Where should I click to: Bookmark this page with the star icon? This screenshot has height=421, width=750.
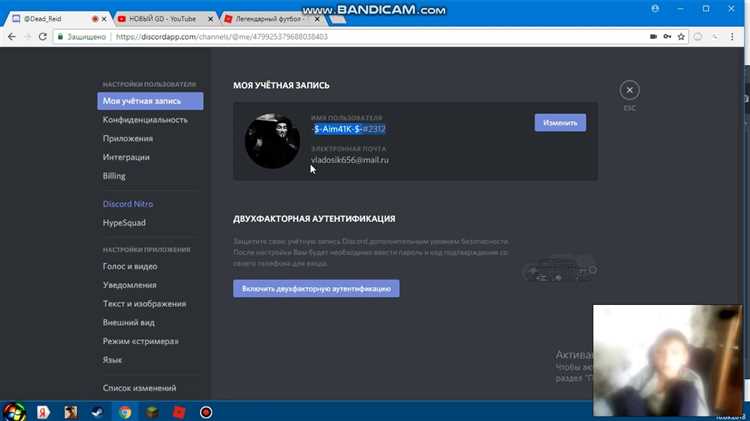point(681,37)
